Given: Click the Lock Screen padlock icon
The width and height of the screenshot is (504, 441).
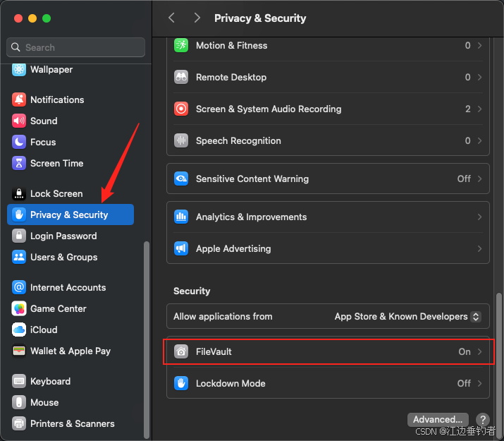Looking at the screenshot, I should tap(19, 193).
